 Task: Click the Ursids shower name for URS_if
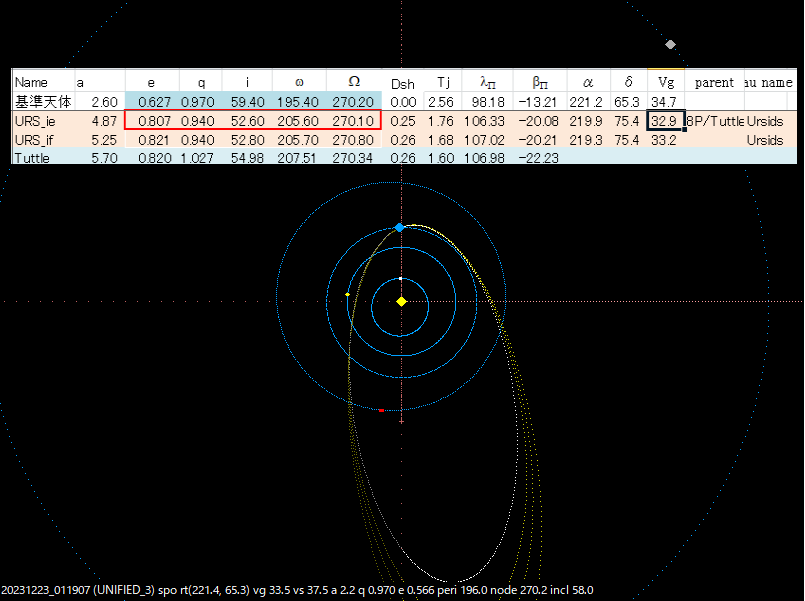pos(764,140)
